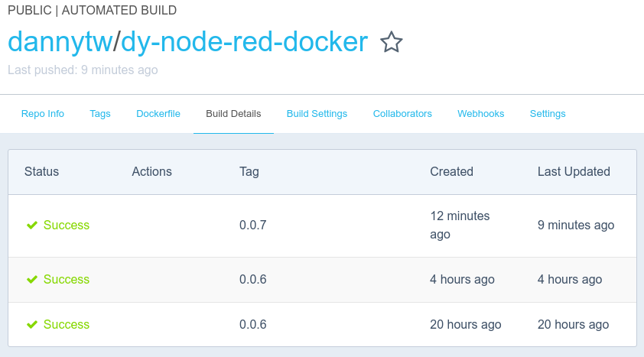Click the dannytw user link
The height and width of the screenshot is (357, 644).
60,42
